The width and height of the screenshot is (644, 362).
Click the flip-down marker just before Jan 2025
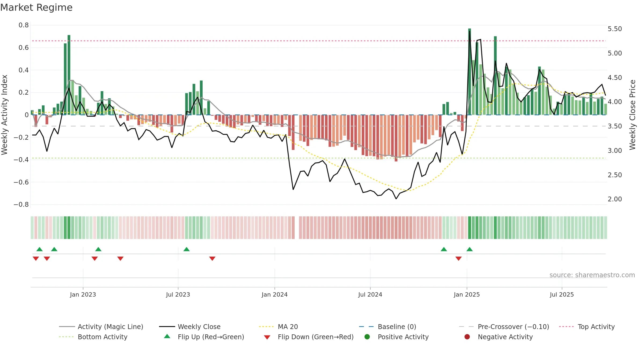pos(459,258)
